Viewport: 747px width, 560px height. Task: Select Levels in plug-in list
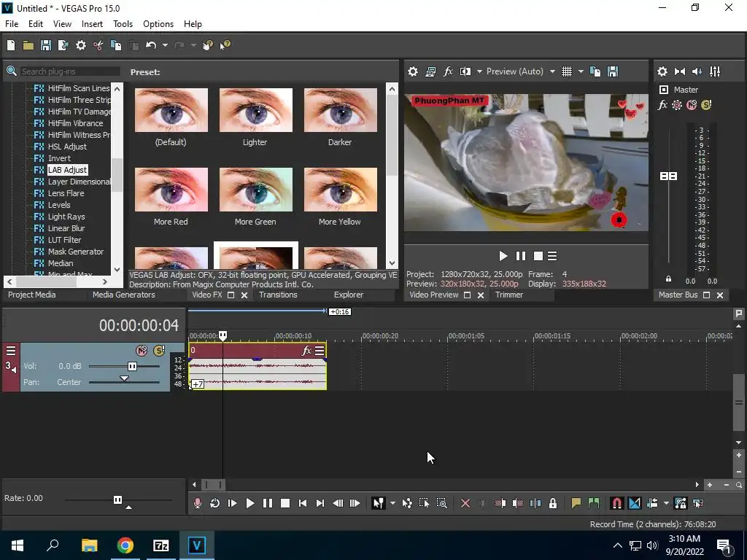point(58,205)
